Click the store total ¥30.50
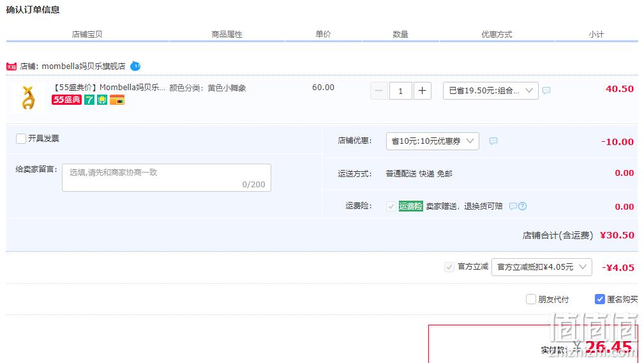 click(x=617, y=235)
